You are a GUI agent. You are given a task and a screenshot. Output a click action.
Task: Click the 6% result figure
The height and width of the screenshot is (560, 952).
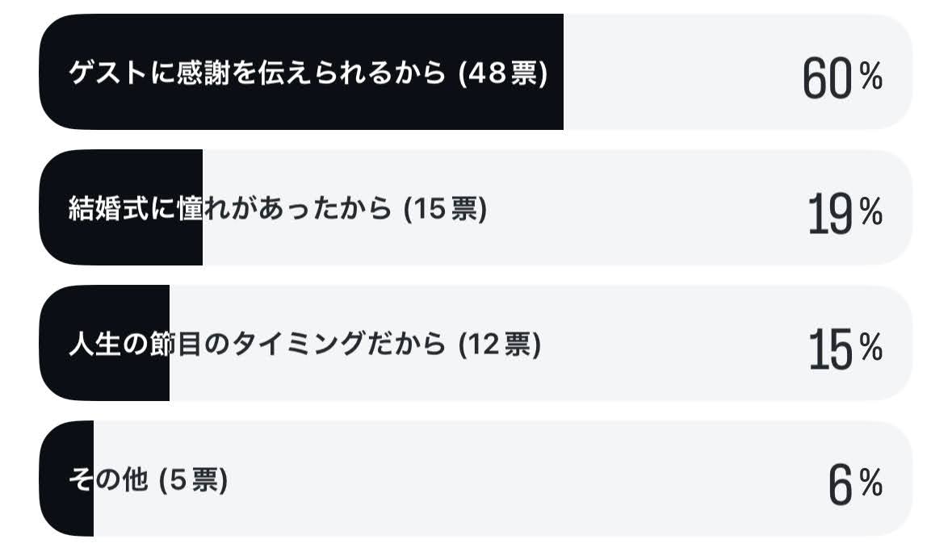(855, 485)
